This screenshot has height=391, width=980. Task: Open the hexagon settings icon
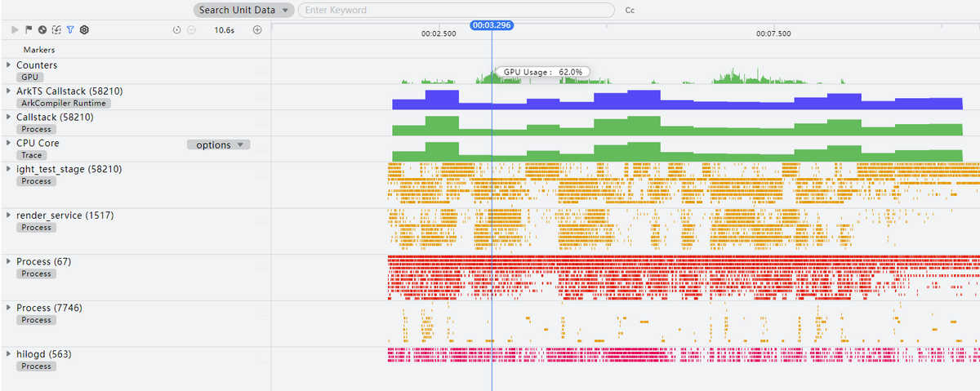point(84,29)
